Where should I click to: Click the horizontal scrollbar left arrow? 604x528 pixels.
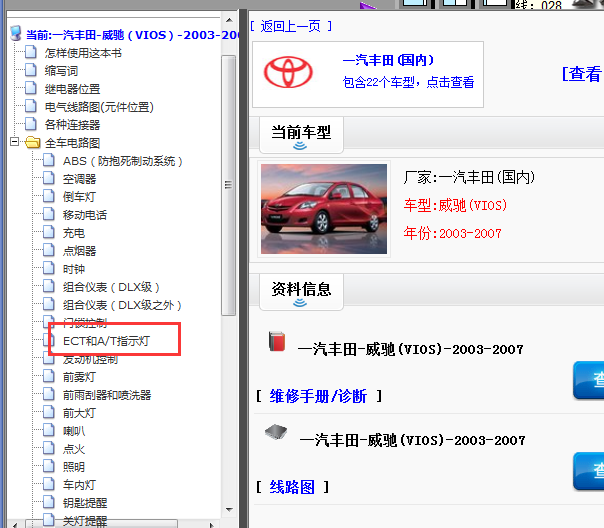pyautogui.click(x=15, y=525)
